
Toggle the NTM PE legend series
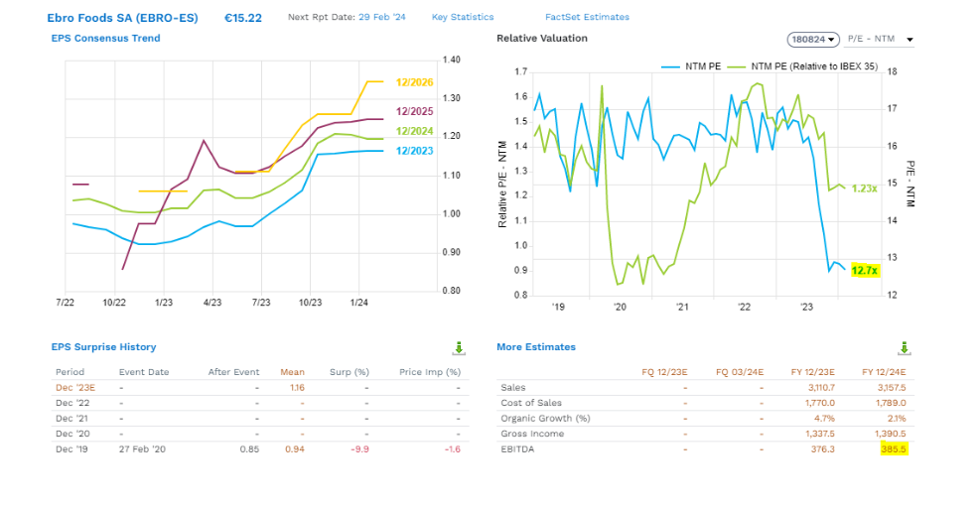tap(695, 66)
